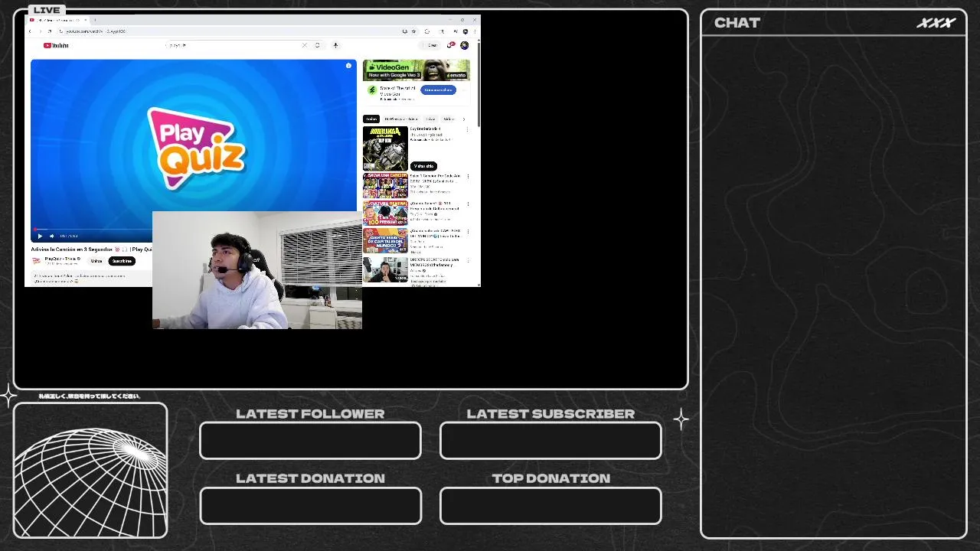Mute the video with the speaker icon
Viewport: 980px width, 551px height.
point(51,236)
